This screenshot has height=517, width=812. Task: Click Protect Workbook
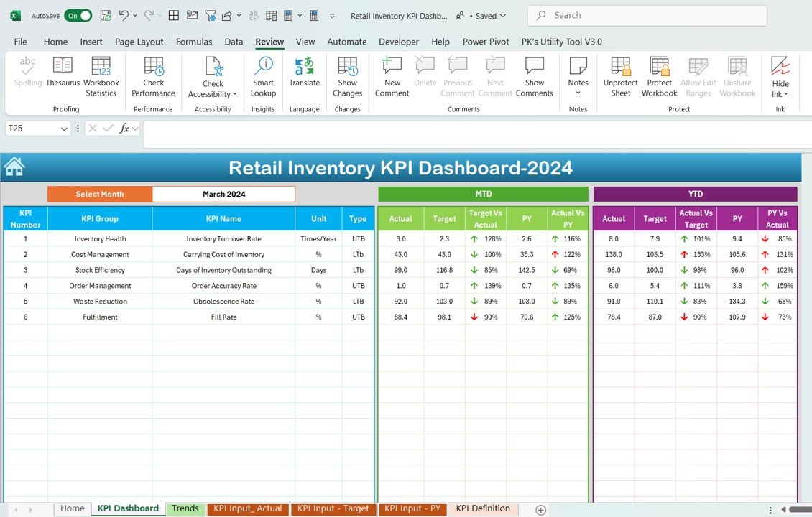click(x=659, y=77)
